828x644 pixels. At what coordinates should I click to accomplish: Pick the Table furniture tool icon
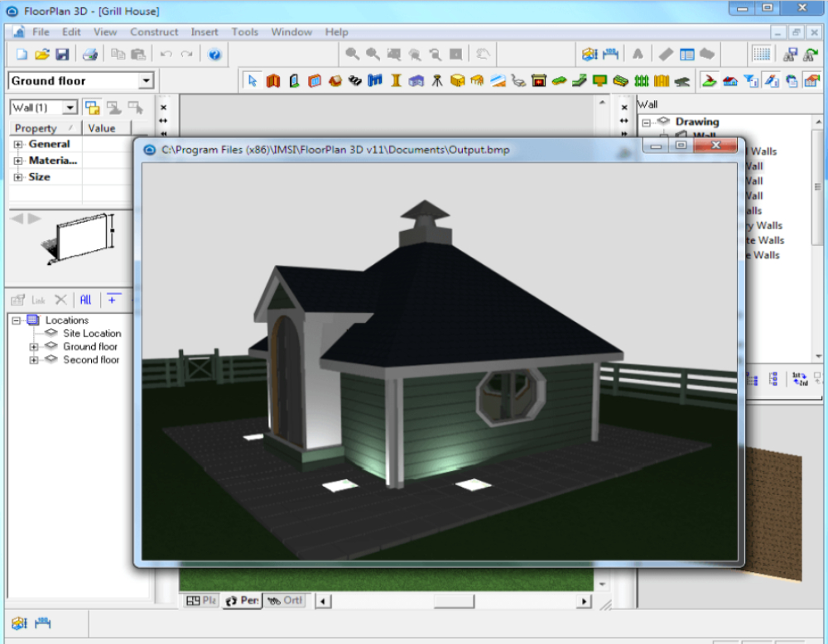(x=478, y=81)
